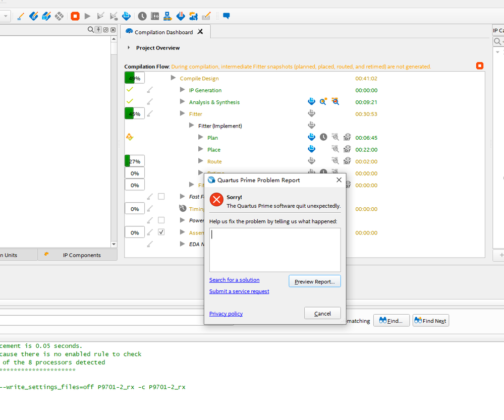This screenshot has height=420, width=504.
Task: Expand the Compile Design tree row
Action: [173, 78]
